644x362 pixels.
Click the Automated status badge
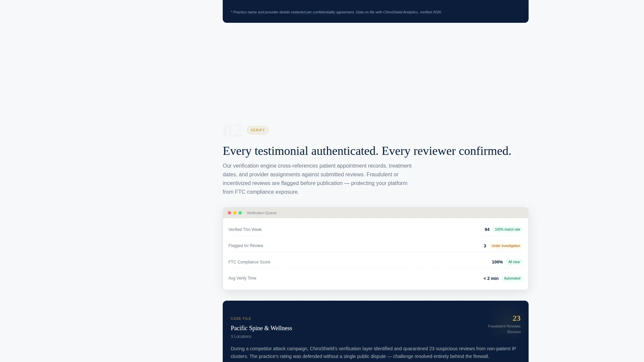click(x=512, y=279)
